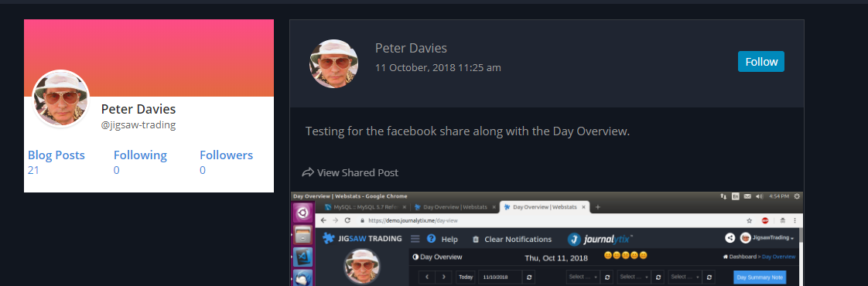Click the profile card avatar photo

[61, 98]
